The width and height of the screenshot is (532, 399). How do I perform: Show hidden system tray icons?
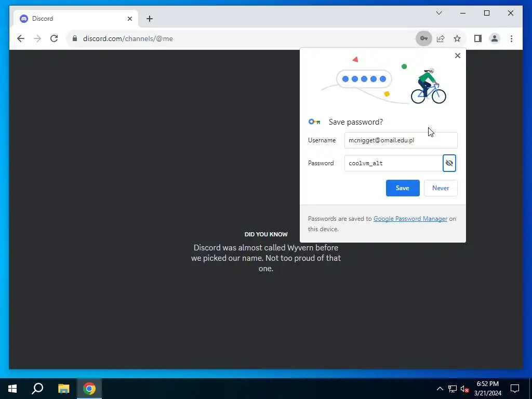pyautogui.click(x=440, y=389)
